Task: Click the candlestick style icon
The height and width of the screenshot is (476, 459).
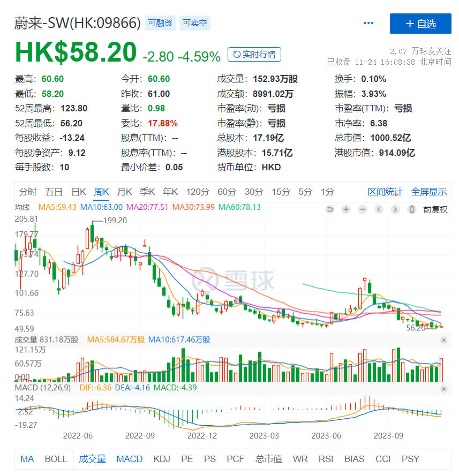Action: (412, 209)
